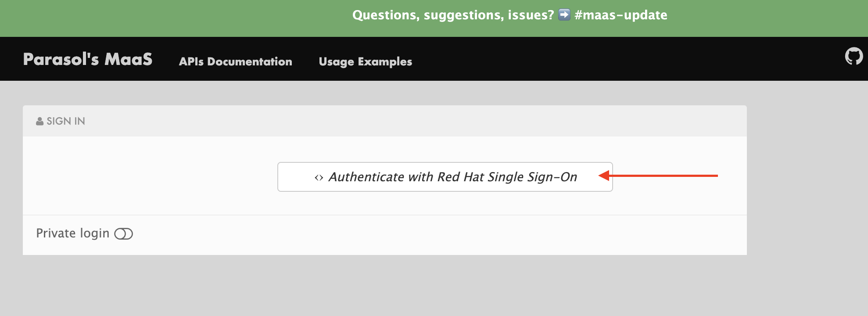868x316 pixels.
Task: Click the 'Private login' label text
Action: [72, 233]
